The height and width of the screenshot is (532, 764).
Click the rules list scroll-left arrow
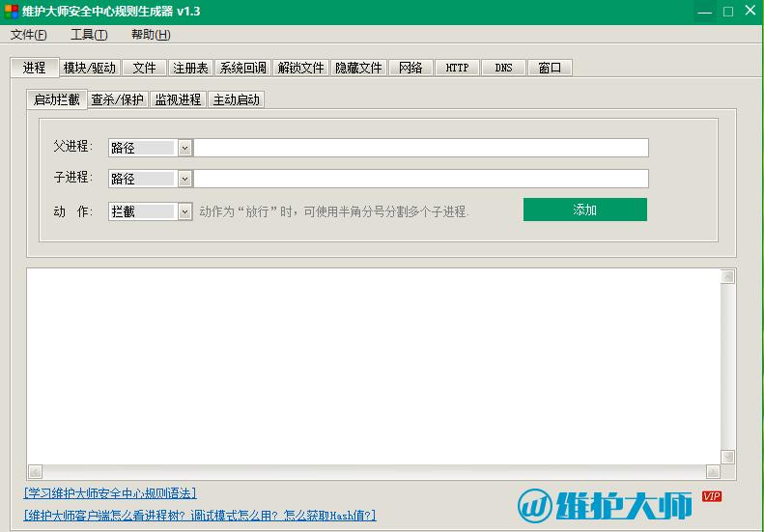pos(35,471)
